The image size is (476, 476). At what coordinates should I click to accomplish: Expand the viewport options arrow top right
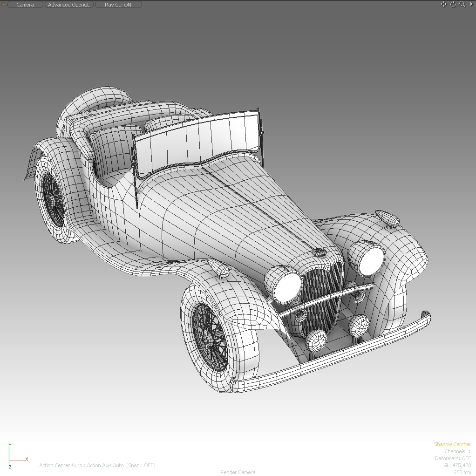click(472, 4)
